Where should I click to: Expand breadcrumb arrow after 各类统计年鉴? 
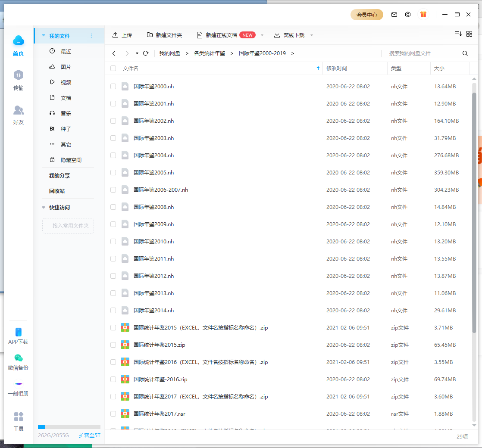[232, 53]
